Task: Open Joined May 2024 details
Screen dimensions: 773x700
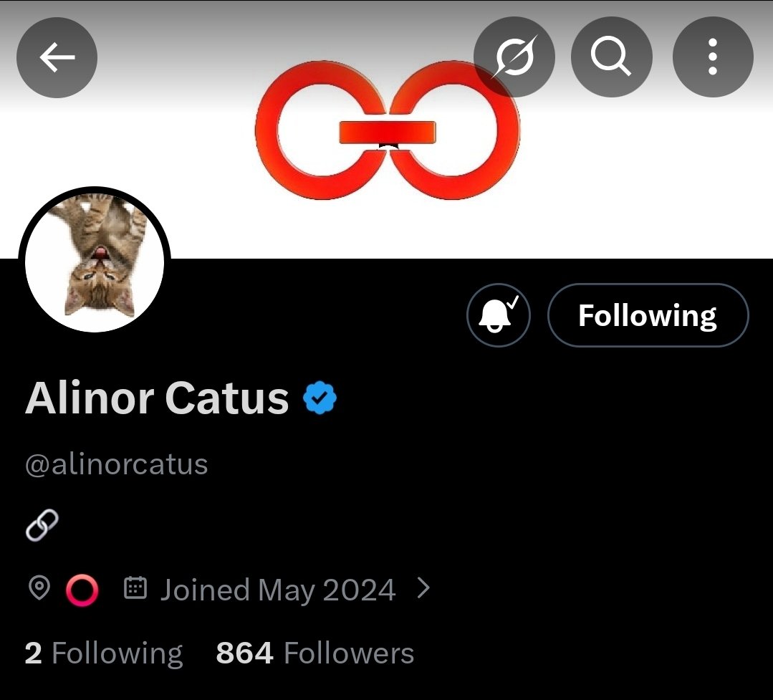Action: [278, 590]
